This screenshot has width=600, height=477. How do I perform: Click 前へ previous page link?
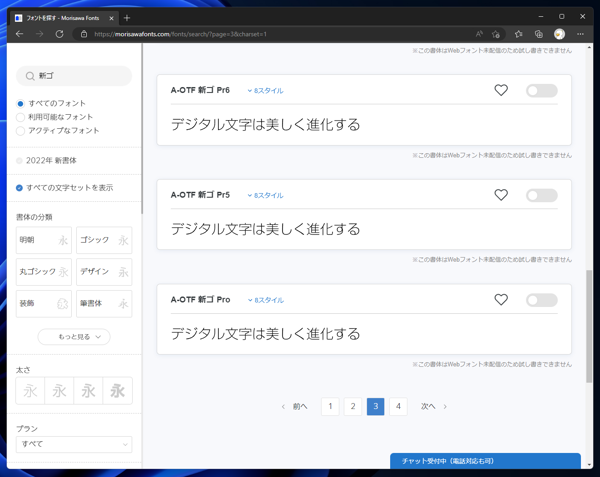tap(300, 407)
